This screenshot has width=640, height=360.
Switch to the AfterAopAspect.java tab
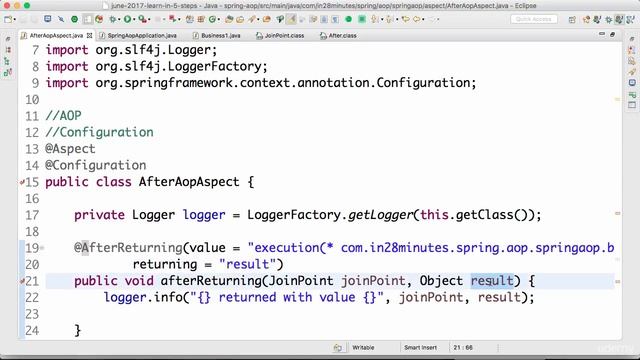coord(56,36)
